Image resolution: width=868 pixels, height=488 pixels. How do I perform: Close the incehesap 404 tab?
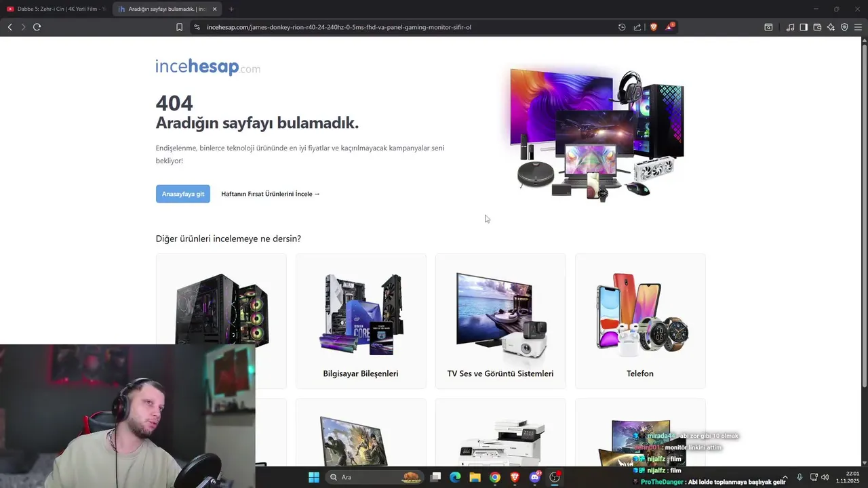point(215,9)
